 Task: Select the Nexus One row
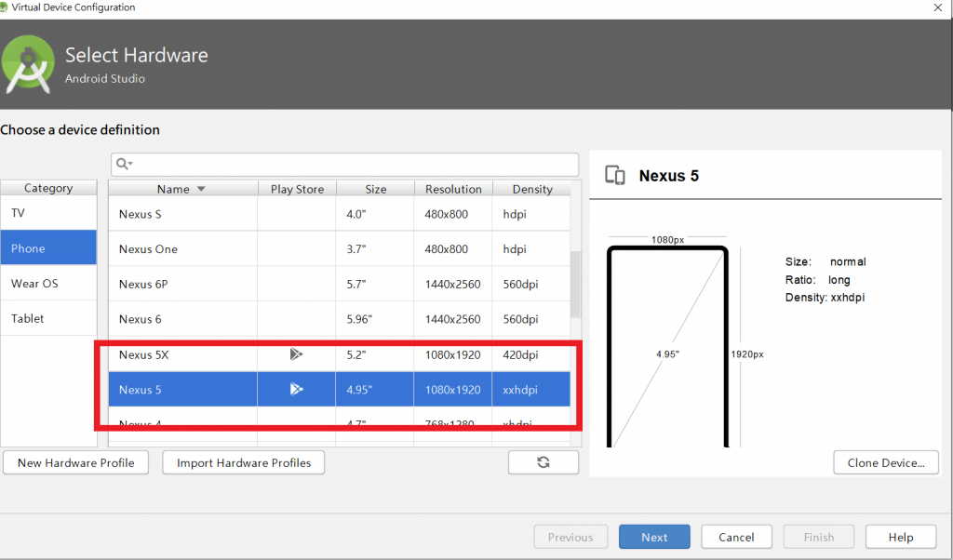(339, 249)
